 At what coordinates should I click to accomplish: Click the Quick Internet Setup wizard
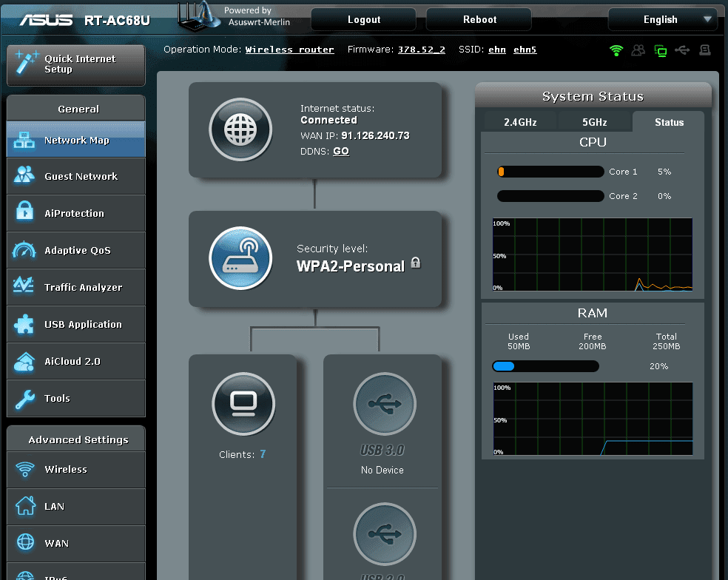click(74, 65)
